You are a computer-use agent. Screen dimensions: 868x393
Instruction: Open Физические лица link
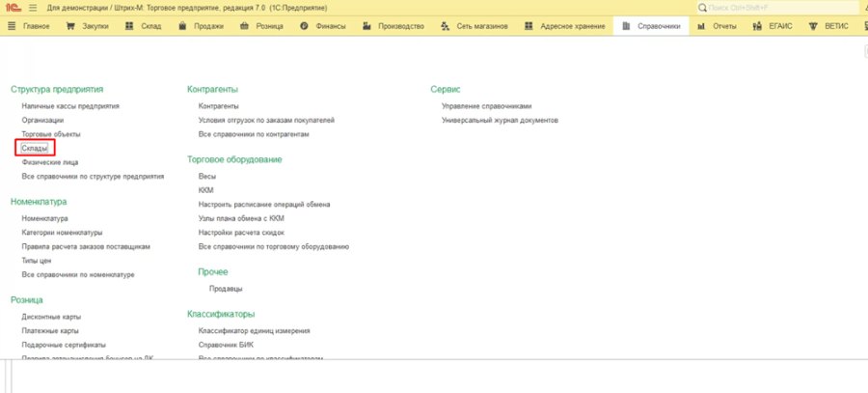tap(50, 162)
